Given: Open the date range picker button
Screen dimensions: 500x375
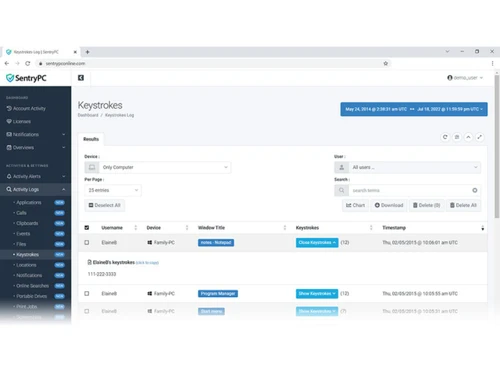Looking at the screenshot, I should 414,109.
